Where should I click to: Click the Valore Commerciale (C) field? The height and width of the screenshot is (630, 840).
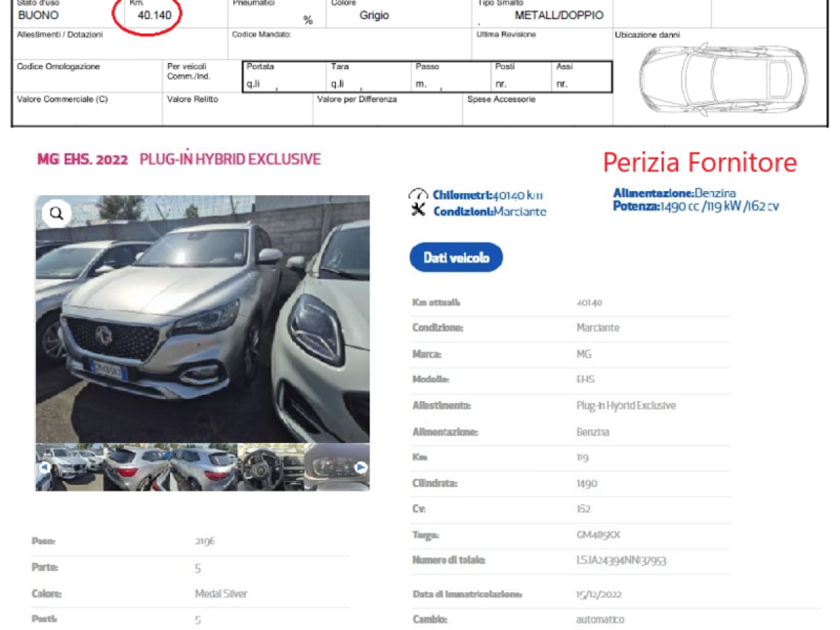tap(87, 109)
